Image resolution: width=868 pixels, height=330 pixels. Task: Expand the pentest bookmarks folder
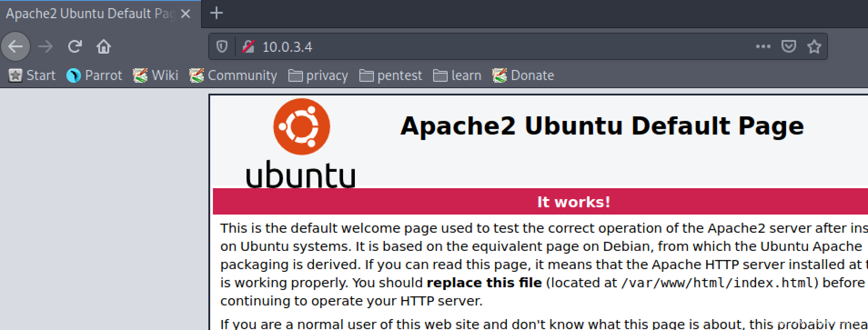(x=391, y=75)
